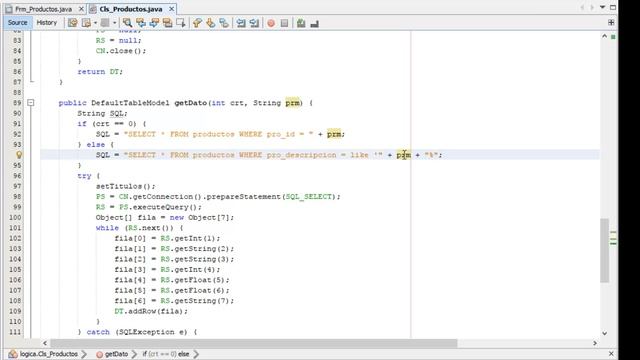Switch to Source view
640x360 pixels.
18,23
